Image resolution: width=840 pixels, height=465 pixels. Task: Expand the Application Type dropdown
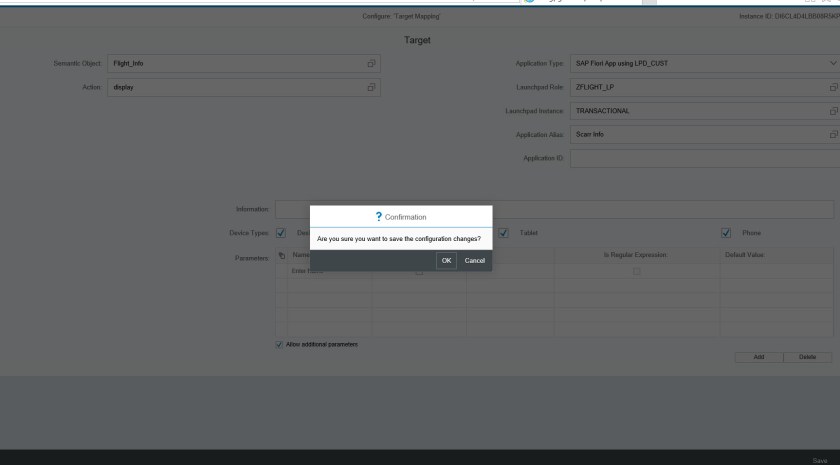point(833,63)
